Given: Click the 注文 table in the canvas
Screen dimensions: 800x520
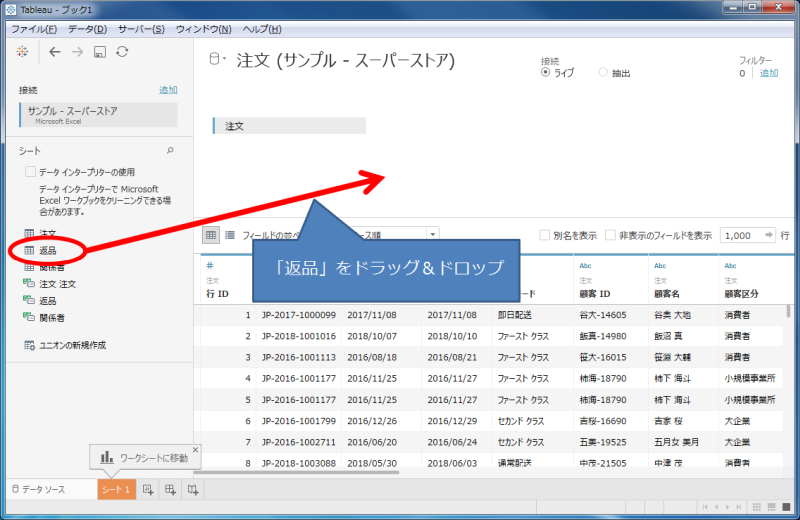Looking at the screenshot, I should pos(289,126).
